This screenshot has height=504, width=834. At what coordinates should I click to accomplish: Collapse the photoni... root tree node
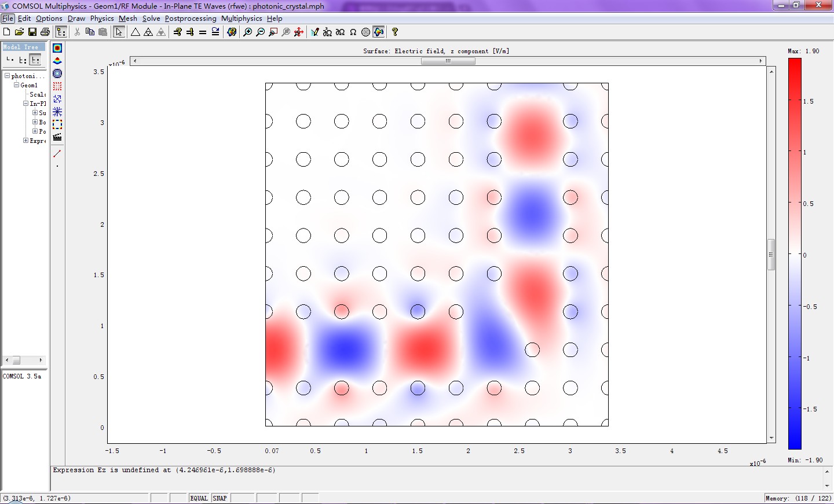point(8,76)
